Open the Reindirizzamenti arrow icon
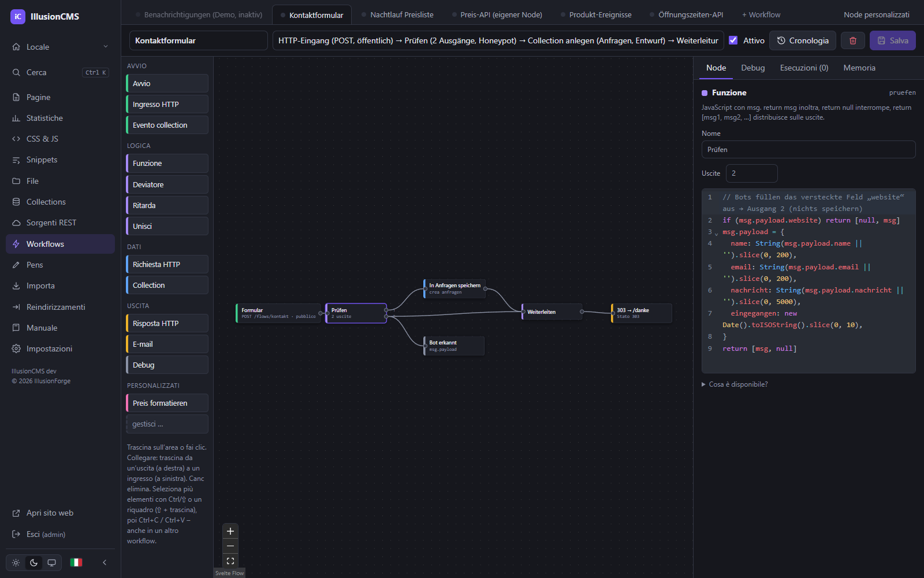Image resolution: width=924 pixels, height=578 pixels. click(16, 307)
